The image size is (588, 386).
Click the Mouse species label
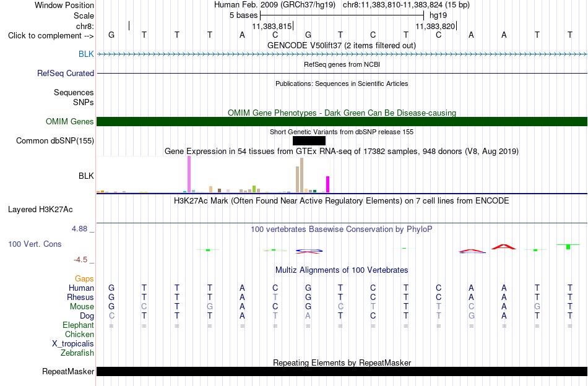82,307
